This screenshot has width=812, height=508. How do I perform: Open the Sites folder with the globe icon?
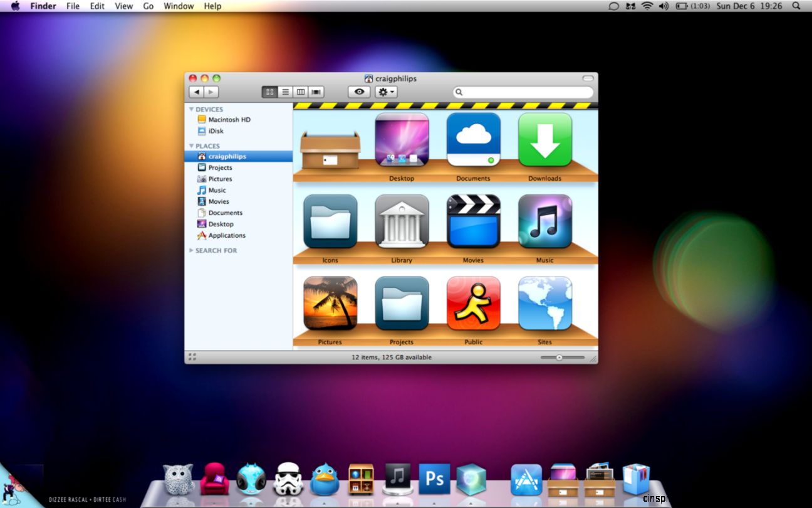pyautogui.click(x=544, y=304)
